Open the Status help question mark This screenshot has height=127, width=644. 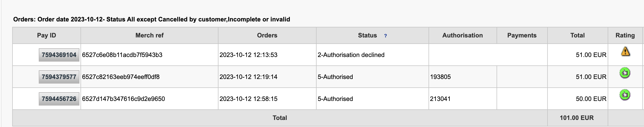[385, 36]
